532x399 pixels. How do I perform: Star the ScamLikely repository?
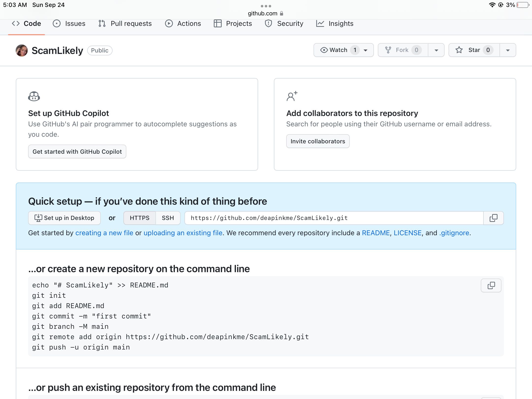pos(474,50)
